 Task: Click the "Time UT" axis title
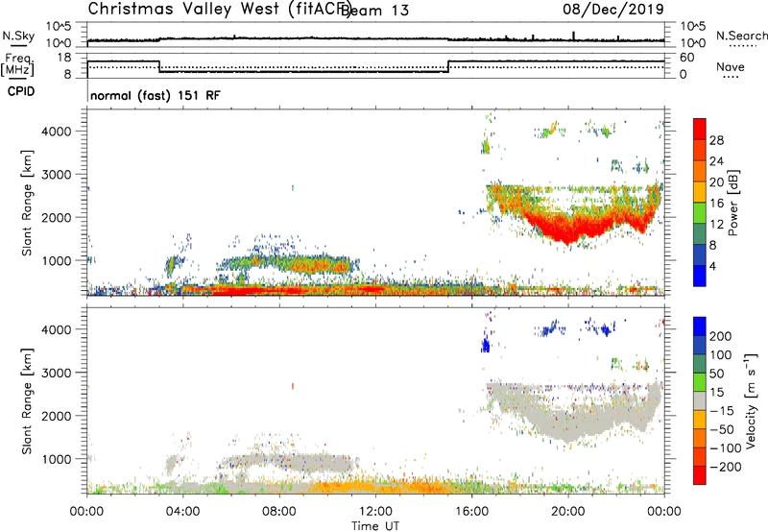[375, 526]
